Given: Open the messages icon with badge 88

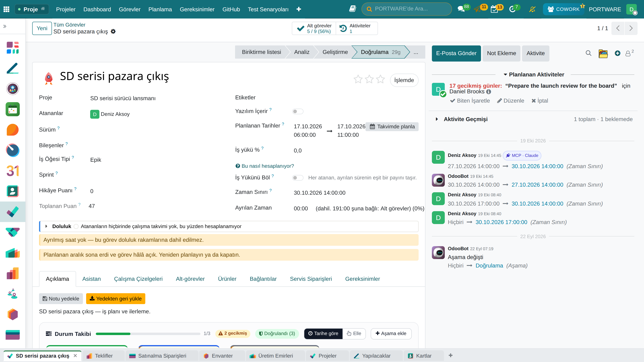Looking at the screenshot, I should [x=461, y=9].
